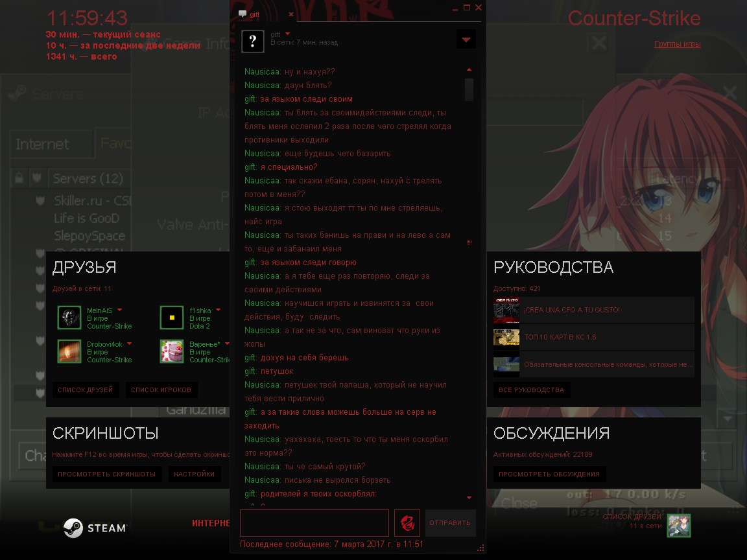This screenshot has width=747, height=560.
Task: Open the dropdown arrow beside Варенье*
Action: 227,344
